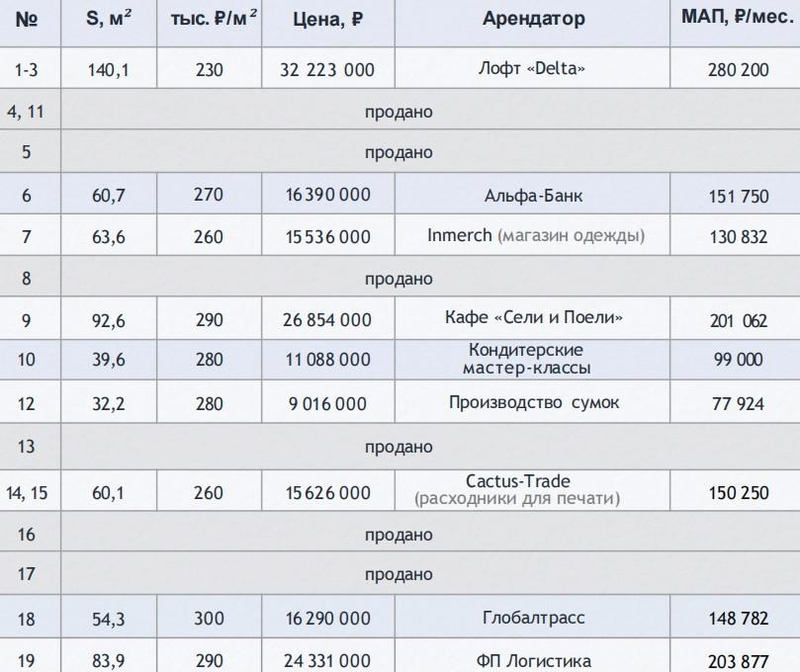Click the ФП Логистика tenant cell
This screenshot has width=800, height=672.
click(x=533, y=659)
